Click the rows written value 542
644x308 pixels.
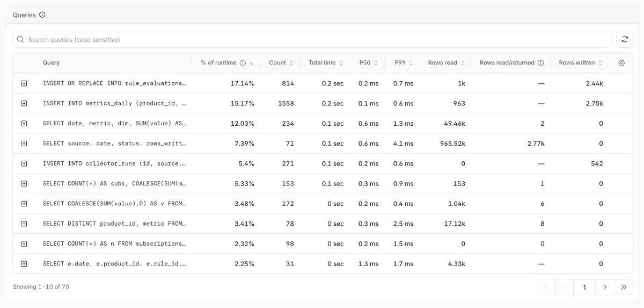pos(597,163)
